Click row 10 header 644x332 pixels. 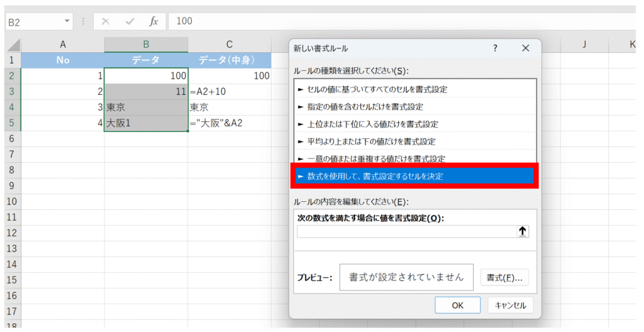pyautogui.click(x=11, y=201)
